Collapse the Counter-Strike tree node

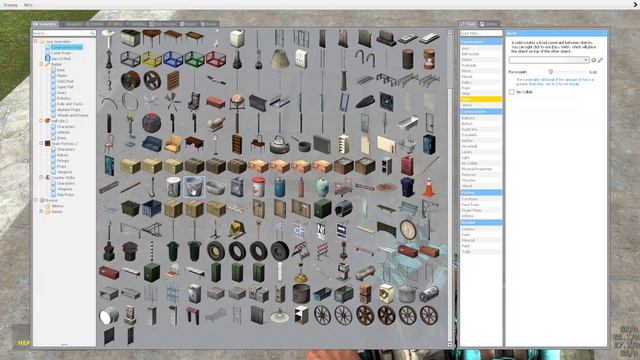coord(41,178)
